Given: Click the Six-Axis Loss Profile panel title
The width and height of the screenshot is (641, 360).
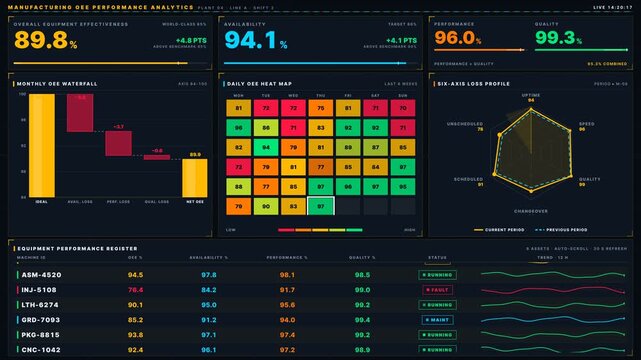Looking at the screenshot, I should [473, 84].
